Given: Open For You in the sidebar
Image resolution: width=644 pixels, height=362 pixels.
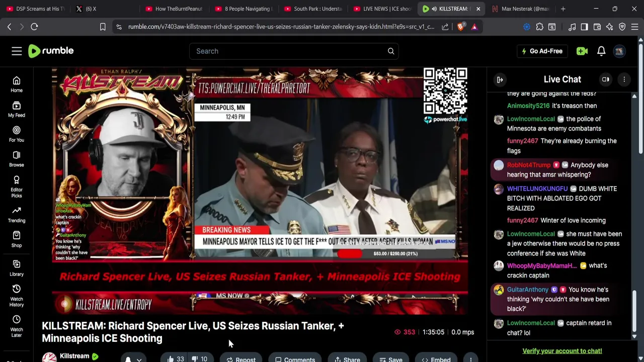Looking at the screenshot, I should tap(17, 134).
